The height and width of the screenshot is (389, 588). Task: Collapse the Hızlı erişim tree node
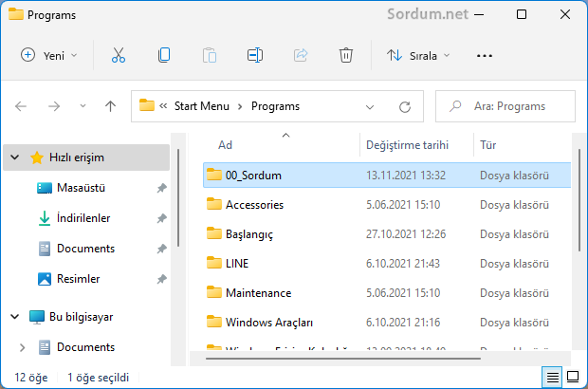[x=14, y=157]
